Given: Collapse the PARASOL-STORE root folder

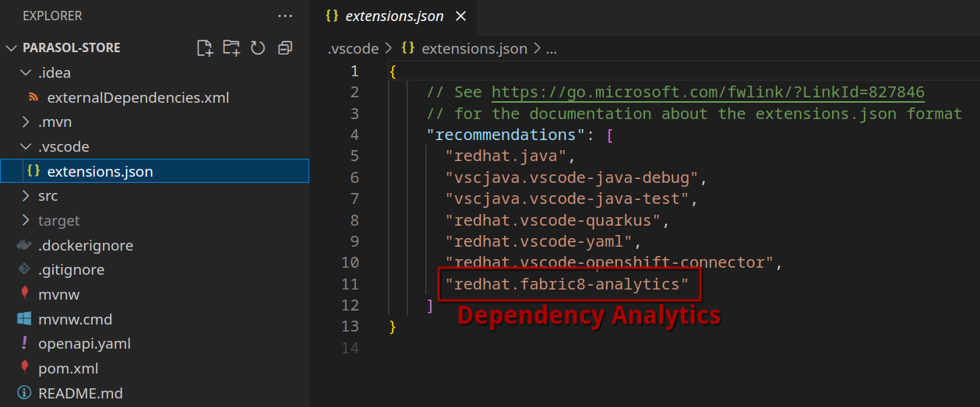Looking at the screenshot, I should [x=71, y=48].
